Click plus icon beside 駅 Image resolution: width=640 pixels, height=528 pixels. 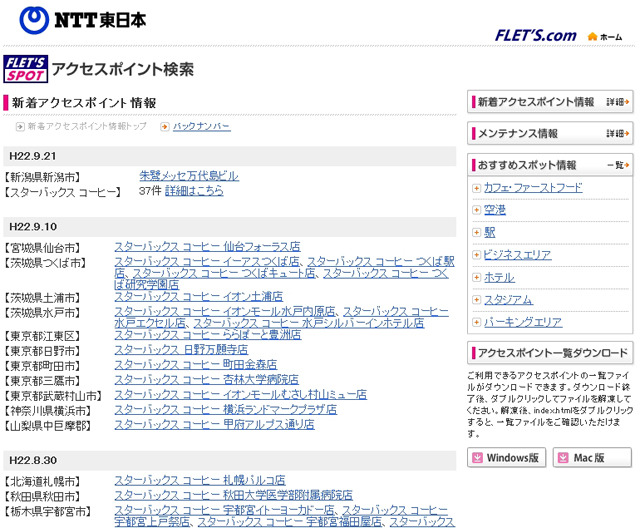[x=476, y=233]
